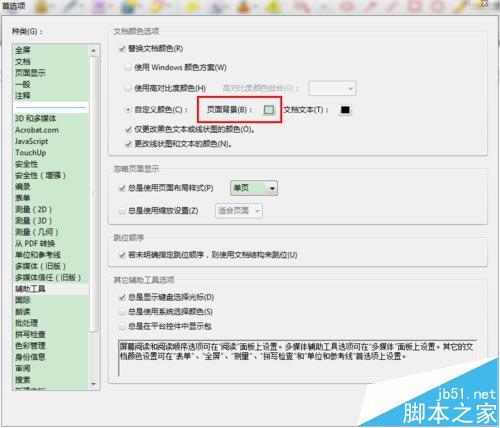Toggle 总是使用页面布局样式(P) checkbox
The image size is (500, 428).
coord(122,188)
